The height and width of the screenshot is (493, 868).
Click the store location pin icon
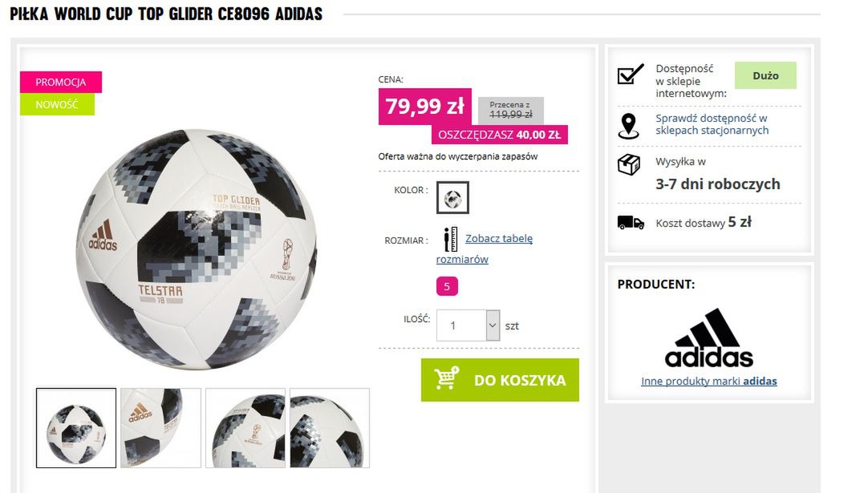click(629, 126)
